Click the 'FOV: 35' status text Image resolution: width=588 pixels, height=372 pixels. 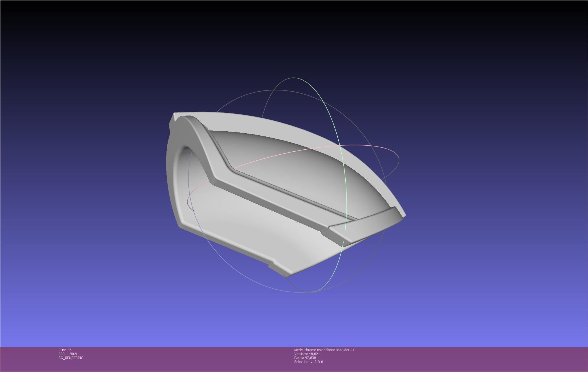pyautogui.click(x=65, y=350)
